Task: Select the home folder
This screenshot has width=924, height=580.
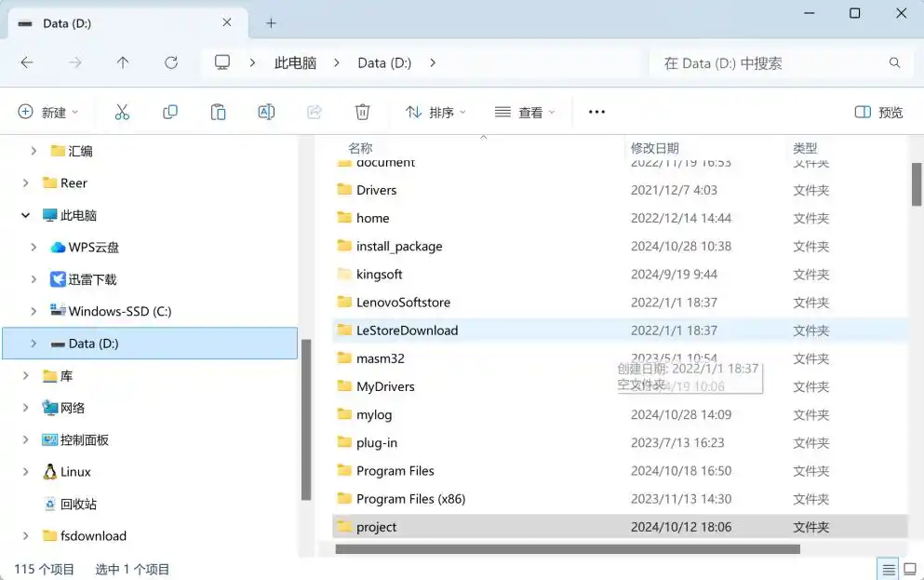Action: click(x=372, y=218)
